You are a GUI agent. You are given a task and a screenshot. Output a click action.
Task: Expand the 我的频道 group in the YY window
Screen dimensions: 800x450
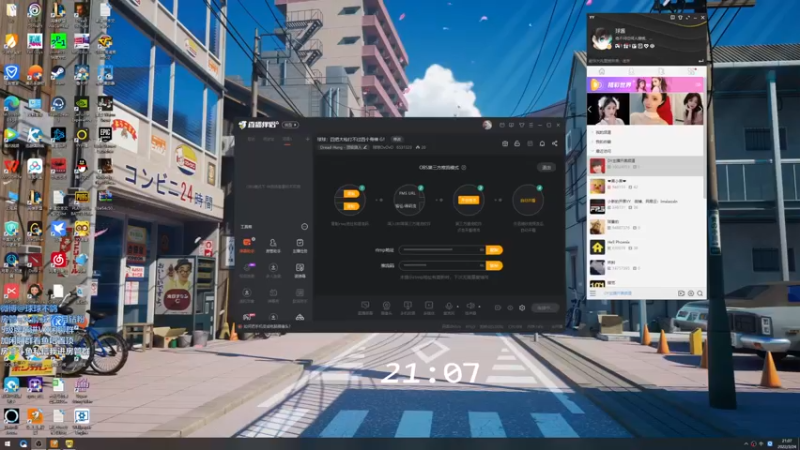point(602,132)
